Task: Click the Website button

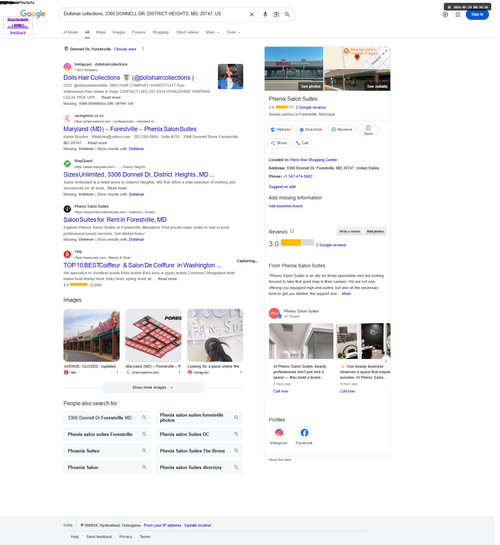Action: (x=280, y=130)
